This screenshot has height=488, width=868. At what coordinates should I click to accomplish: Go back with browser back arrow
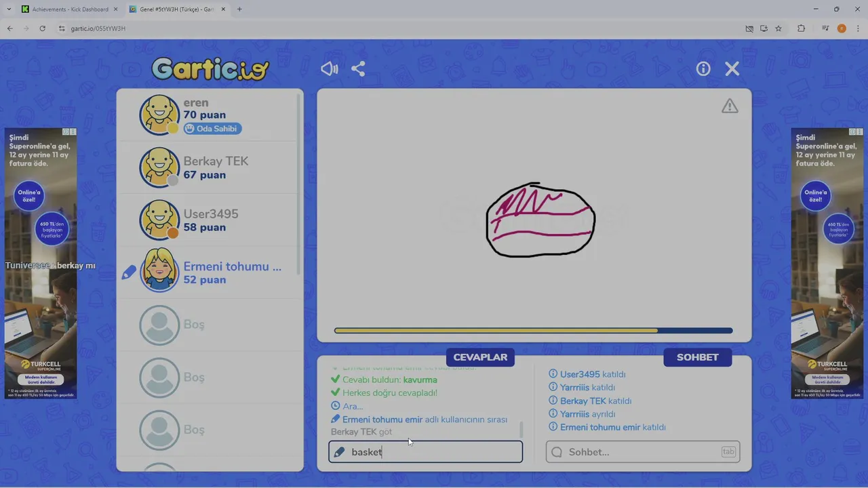coord(9,28)
